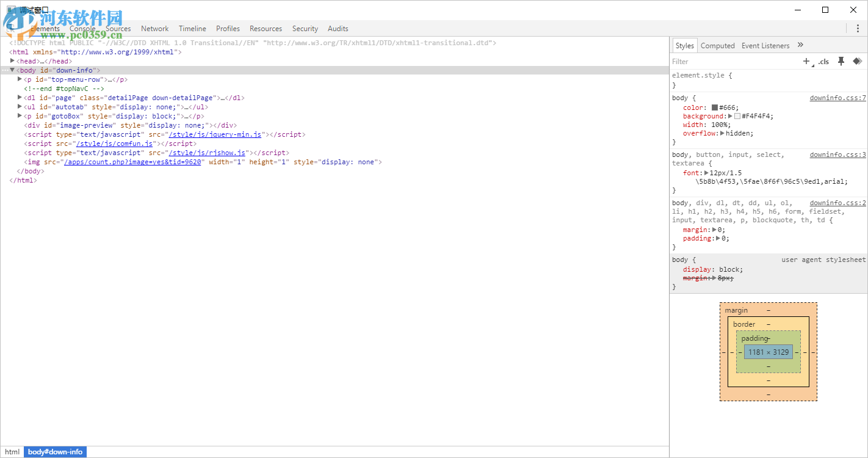Show more sidebar tabs via chevron

(x=800, y=45)
